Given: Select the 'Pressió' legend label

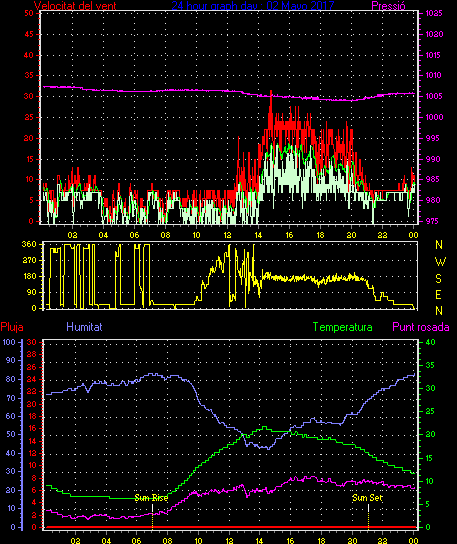Looking at the screenshot, I should pos(388,6).
